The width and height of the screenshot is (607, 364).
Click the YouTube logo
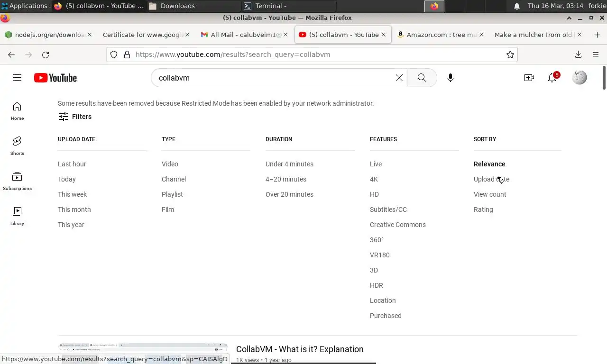click(x=55, y=78)
